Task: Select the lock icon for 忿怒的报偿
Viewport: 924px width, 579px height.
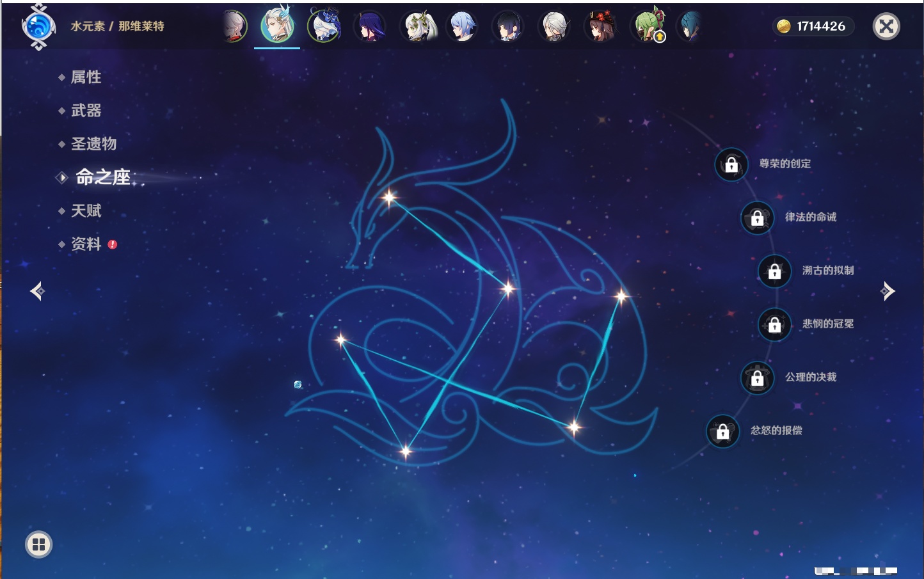Action: [723, 432]
